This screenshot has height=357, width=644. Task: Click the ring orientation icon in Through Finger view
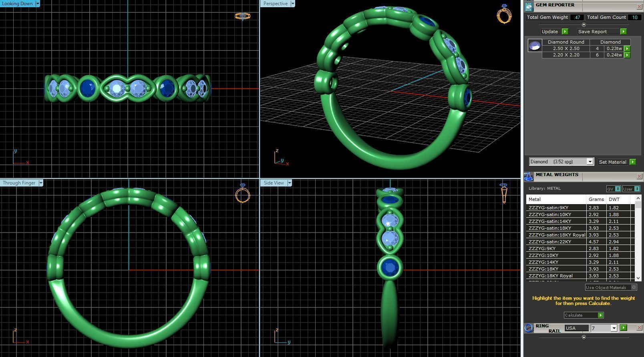[243, 193]
